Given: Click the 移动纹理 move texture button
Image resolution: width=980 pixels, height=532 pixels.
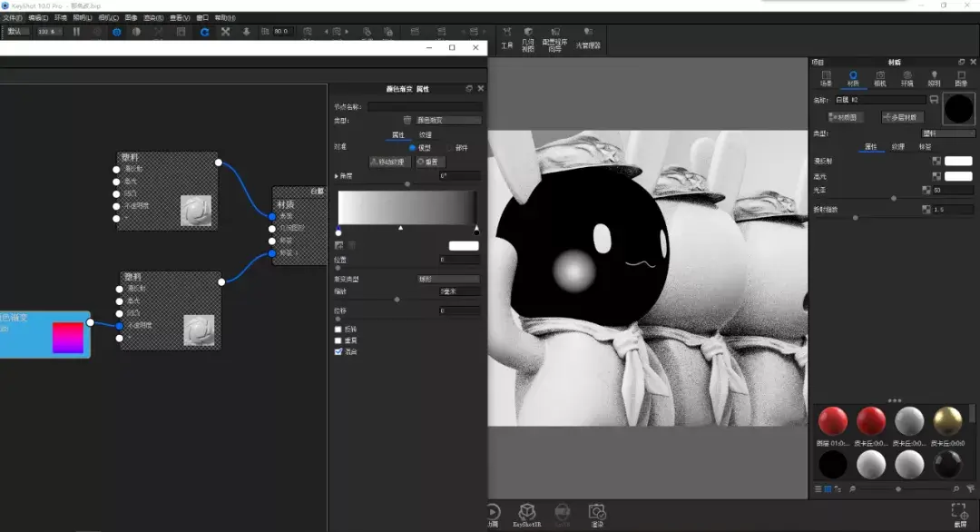Looking at the screenshot, I should pos(390,162).
